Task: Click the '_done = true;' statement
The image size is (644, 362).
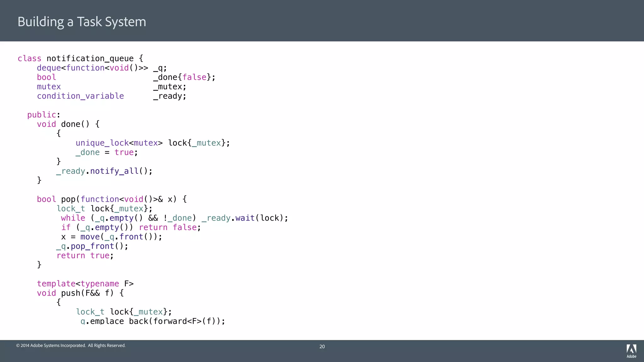Action: (x=107, y=152)
